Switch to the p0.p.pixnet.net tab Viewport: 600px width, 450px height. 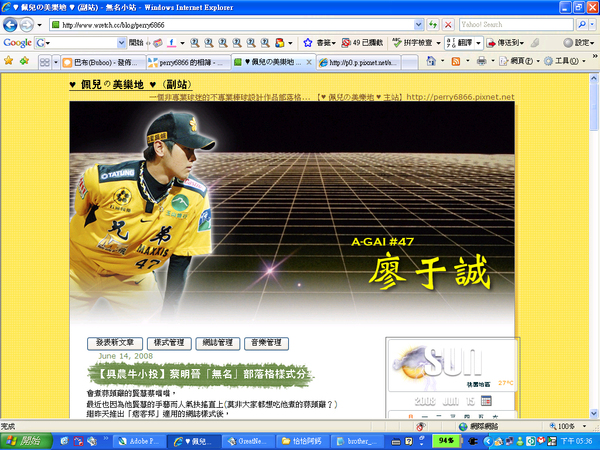pos(359,62)
